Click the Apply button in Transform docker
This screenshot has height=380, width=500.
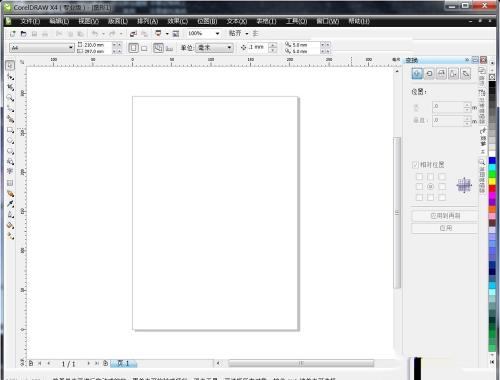(x=445, y=228)
